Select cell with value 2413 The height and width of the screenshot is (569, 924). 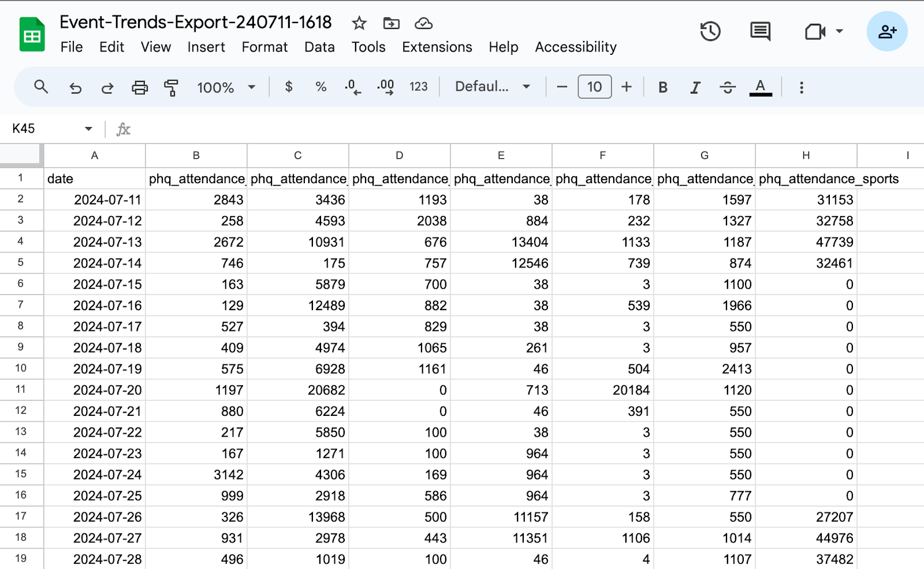coord(705,369)
